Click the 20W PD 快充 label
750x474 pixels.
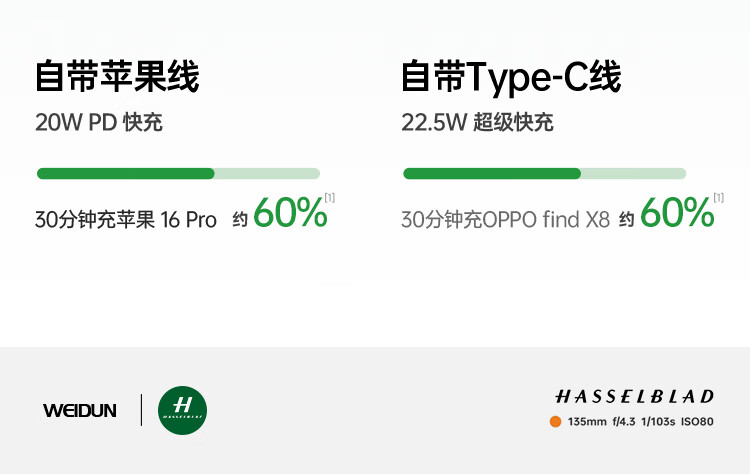coord(99,123)
